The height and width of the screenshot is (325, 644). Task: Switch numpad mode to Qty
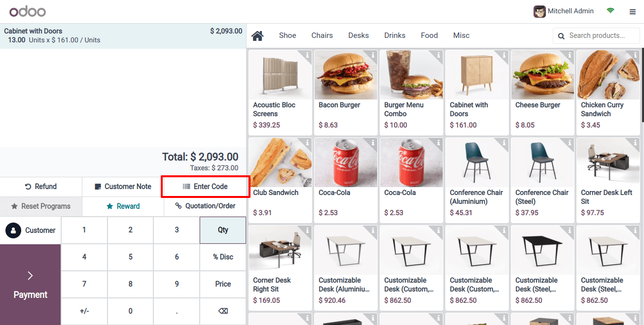click(x=223, y=230)
